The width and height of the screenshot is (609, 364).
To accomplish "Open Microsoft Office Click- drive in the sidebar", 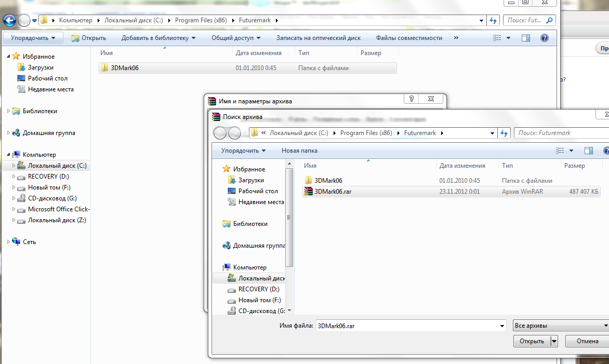I will (59, 209).
